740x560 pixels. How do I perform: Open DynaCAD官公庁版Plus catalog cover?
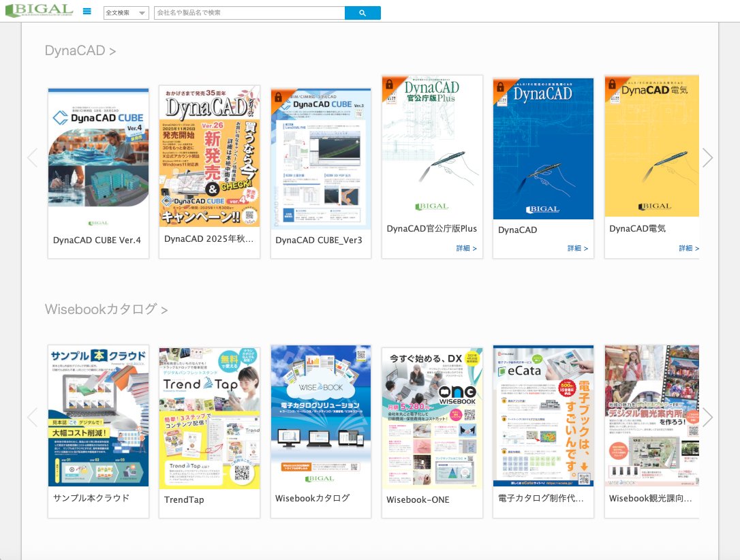coord(432,146)
